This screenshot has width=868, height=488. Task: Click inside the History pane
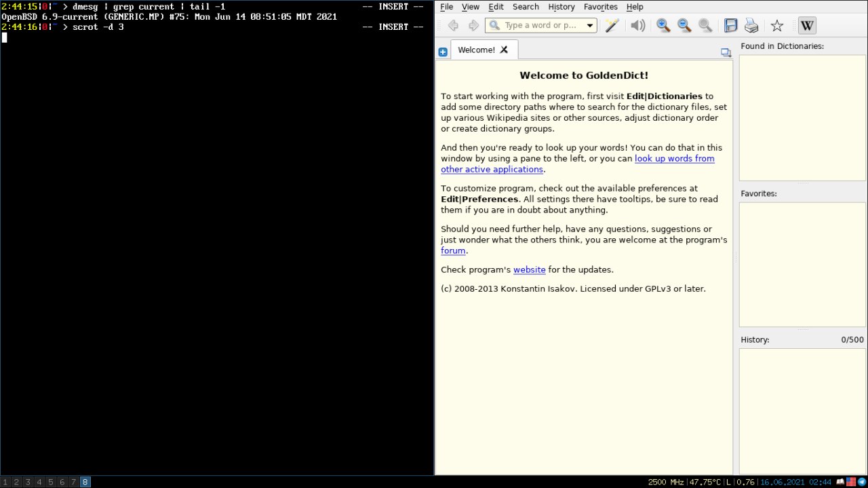(x=802, y=411)
